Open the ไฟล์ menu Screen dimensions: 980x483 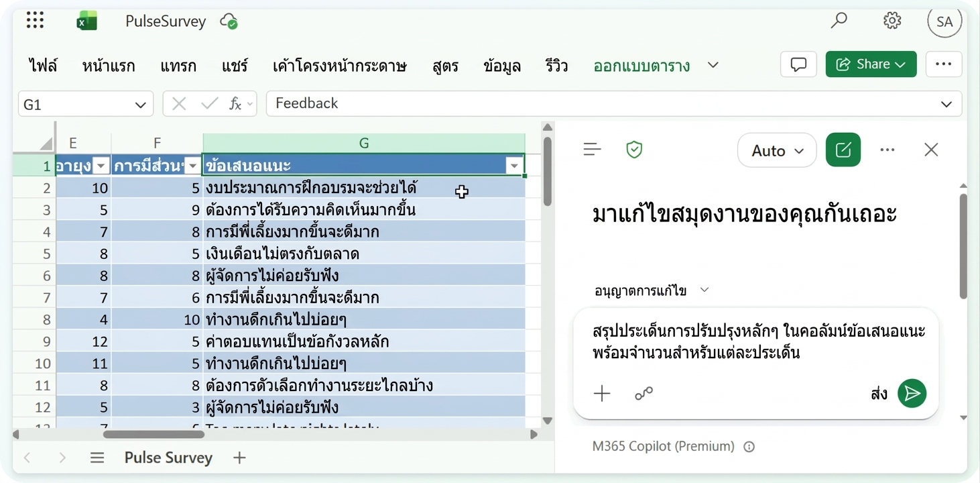click(x=43, y=66)
